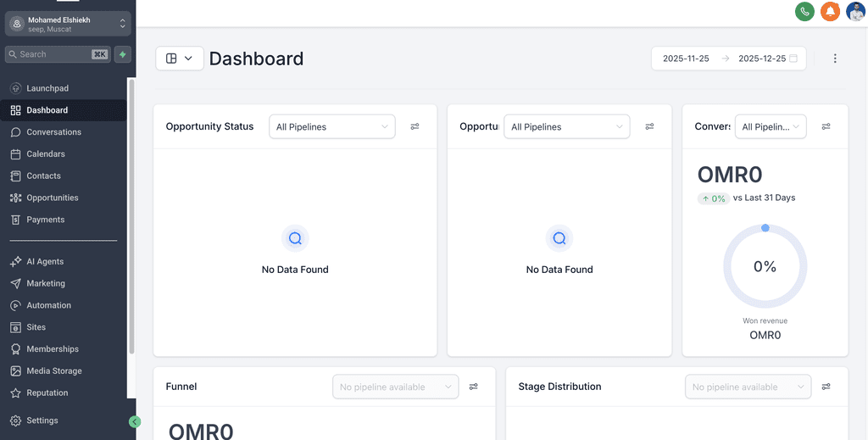Open the Opportunities sidebar item
868x440 pixels.
[x=52, y=198]
